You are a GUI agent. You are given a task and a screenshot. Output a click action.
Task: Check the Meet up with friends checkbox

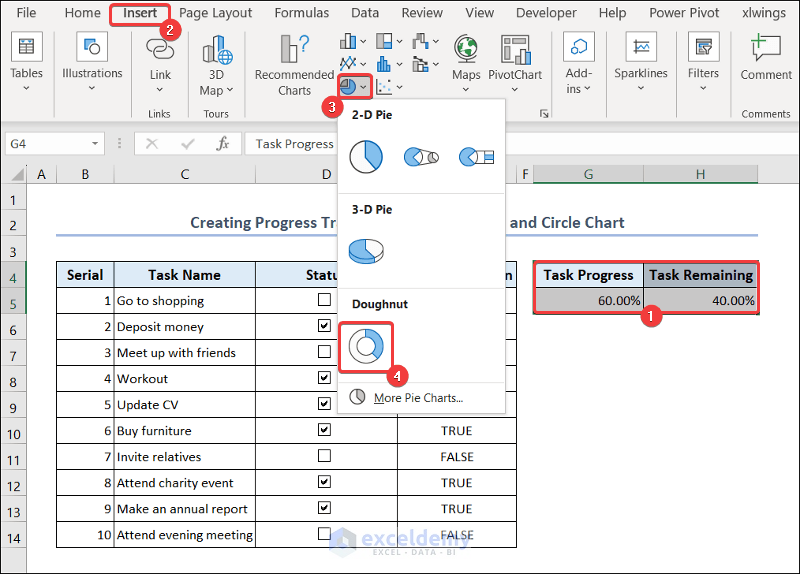click(324, 352)
